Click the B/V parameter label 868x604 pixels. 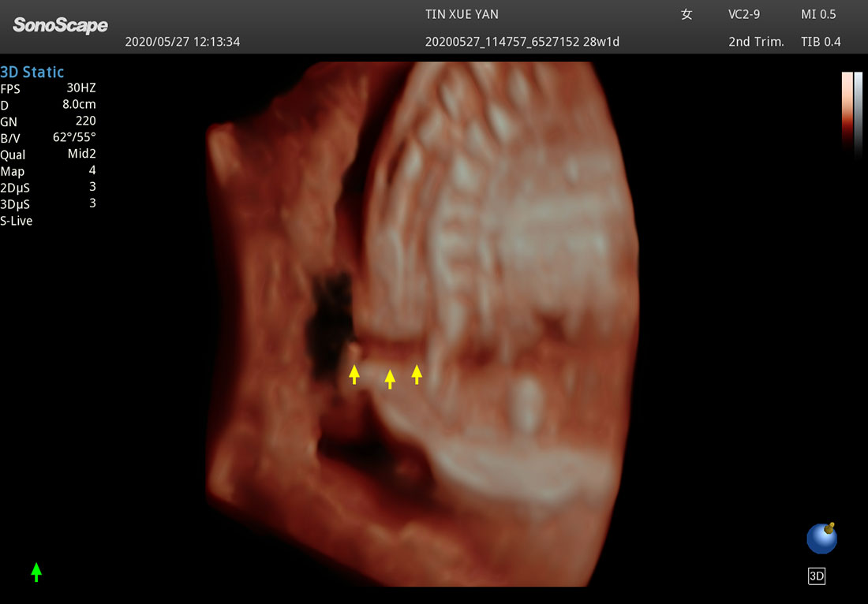(x=10, y=138)
